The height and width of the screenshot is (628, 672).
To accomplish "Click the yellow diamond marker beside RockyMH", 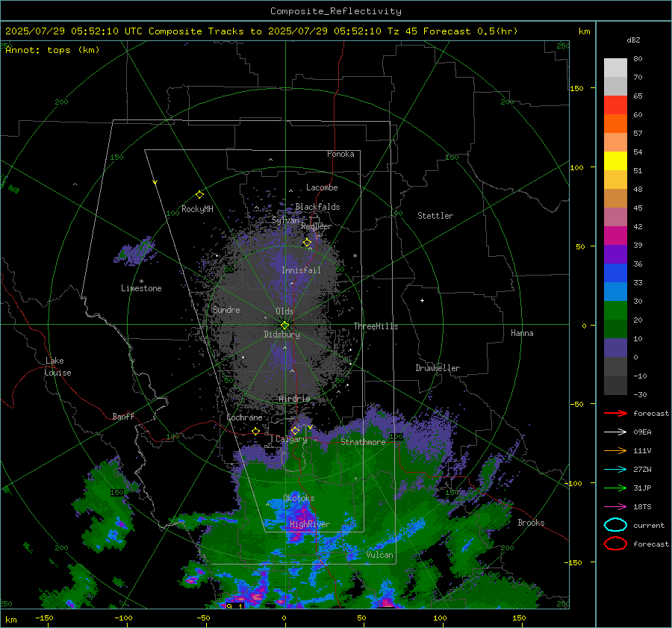I will pos(199,195).
